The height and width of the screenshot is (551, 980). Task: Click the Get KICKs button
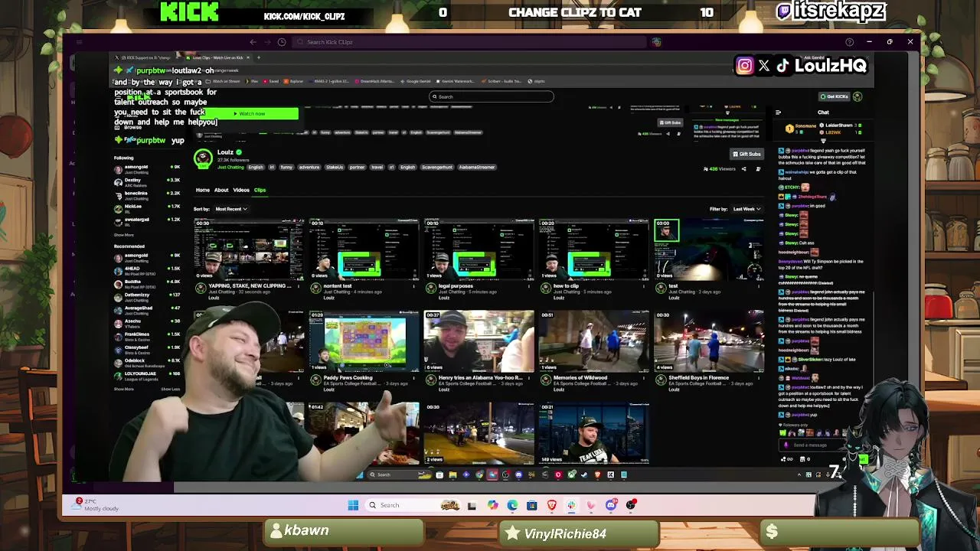tap(835, 96)
